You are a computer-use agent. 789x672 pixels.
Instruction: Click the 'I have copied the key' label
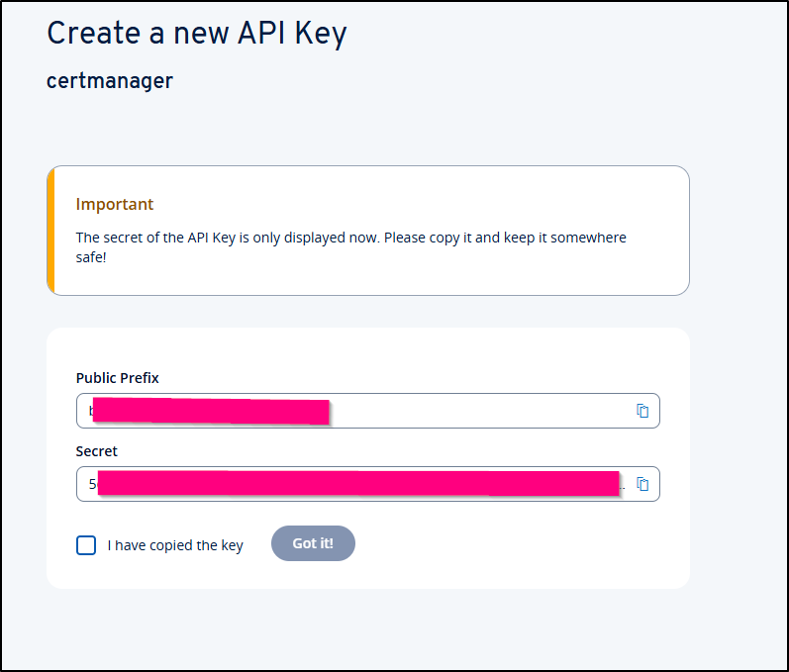(175, 545)
